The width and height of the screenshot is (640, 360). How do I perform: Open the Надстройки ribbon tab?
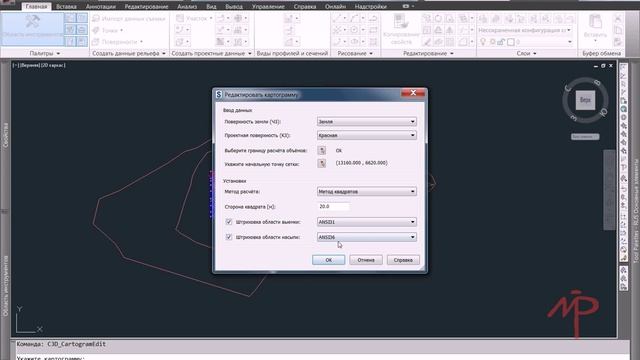pos(371,7)
